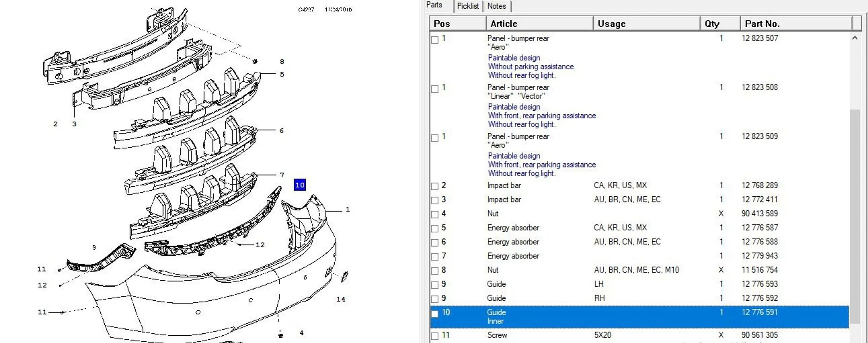Click part number 90 561 305
Image resolution: width=868 pixels, height=343 pixels.
tap(760, 335)
